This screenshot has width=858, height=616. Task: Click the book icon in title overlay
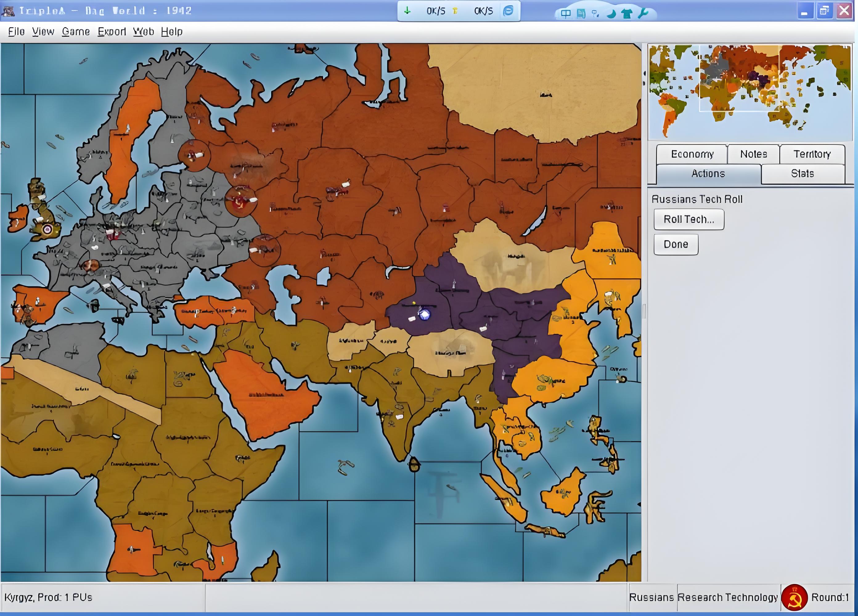click(x=566, y=14)
